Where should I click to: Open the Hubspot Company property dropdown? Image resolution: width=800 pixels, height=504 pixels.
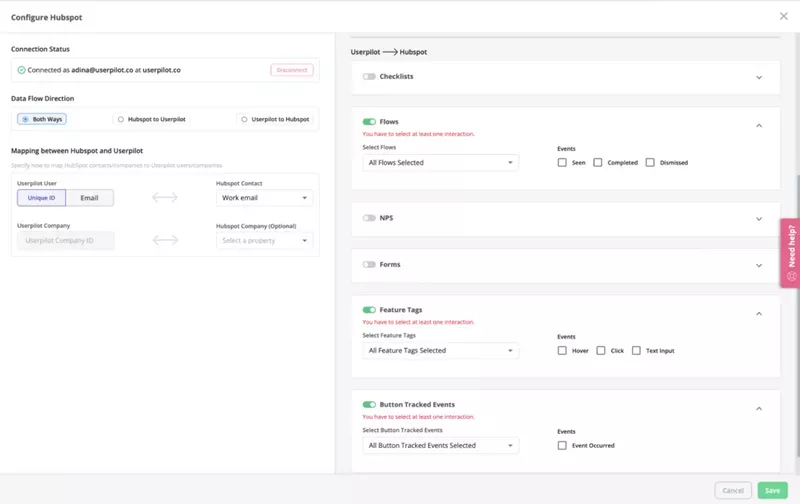click(264, 240)
